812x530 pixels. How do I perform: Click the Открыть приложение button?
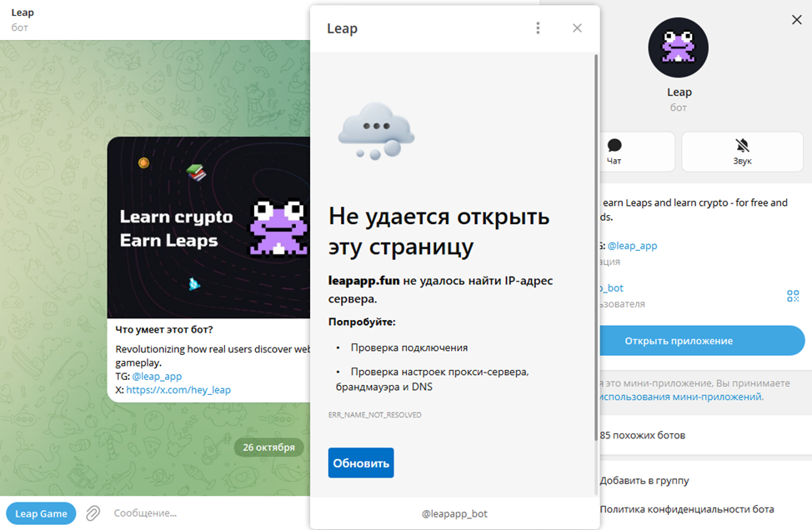tap(702, 341)
